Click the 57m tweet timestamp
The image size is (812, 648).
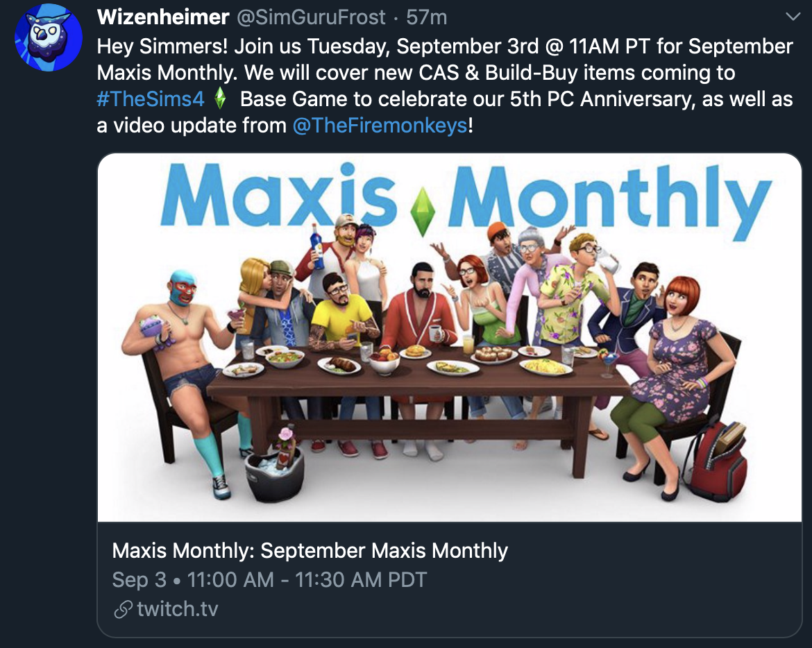click(x=426, y=17)
